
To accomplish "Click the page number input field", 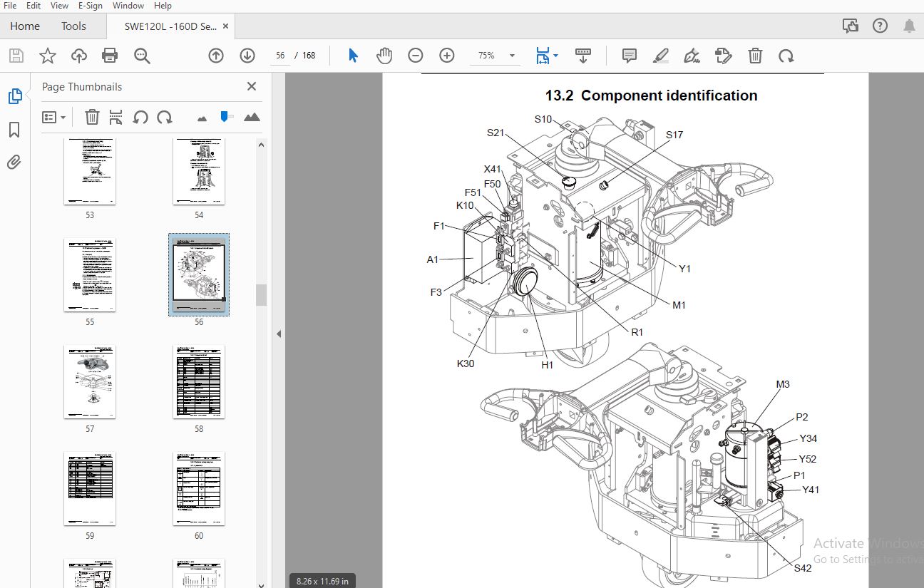I will [280, 56].
